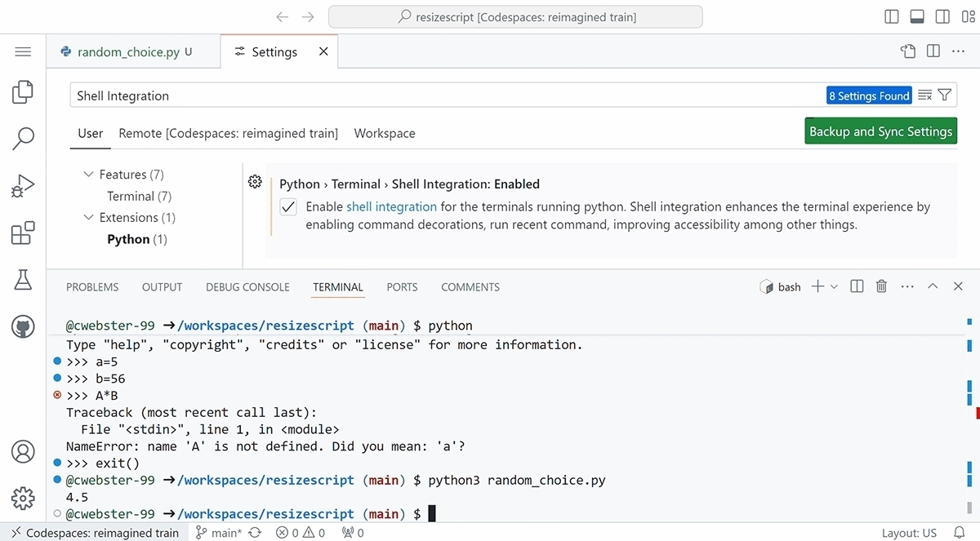Click Layout: US in status bar
Image resolution: width=980 pixels, height=541 pixels.
[909, 533]
